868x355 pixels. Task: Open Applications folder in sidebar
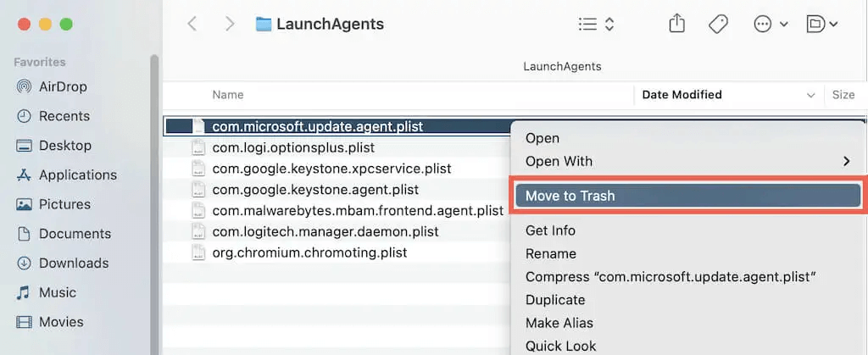[x=77, y=175]
